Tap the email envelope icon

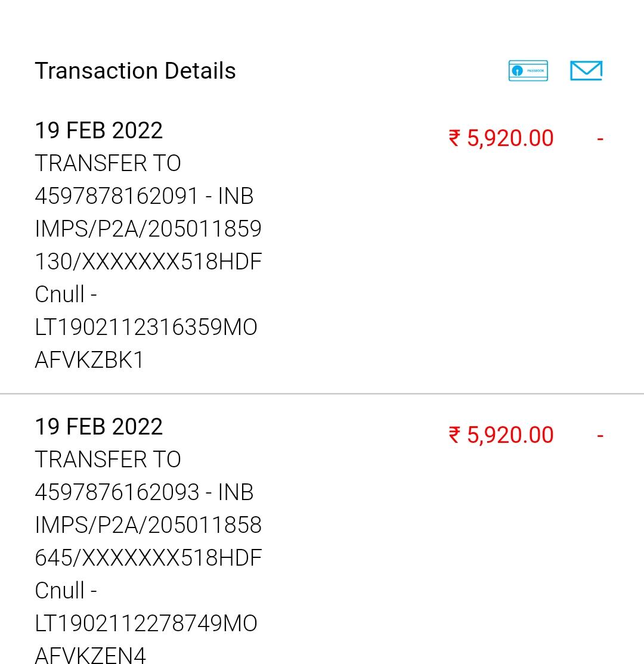586,70
